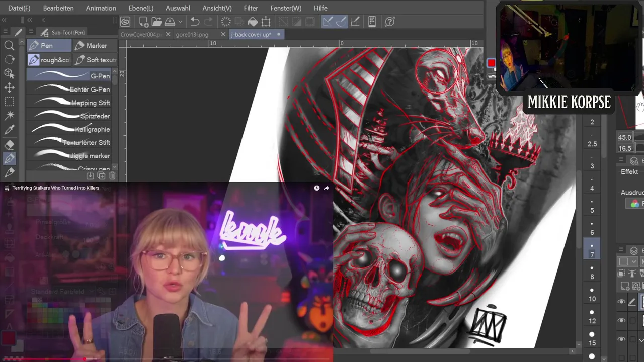Select the Eyedropper tool
The image size is (644, 362).
click(x=9, y=130)
